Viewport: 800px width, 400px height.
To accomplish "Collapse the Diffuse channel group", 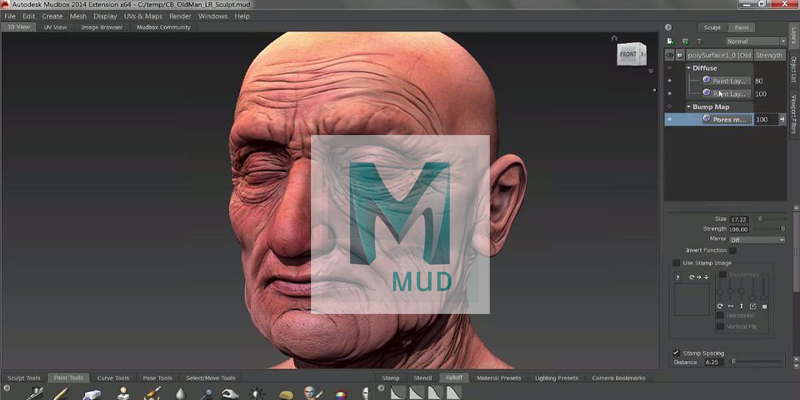I will pos(688,68).
